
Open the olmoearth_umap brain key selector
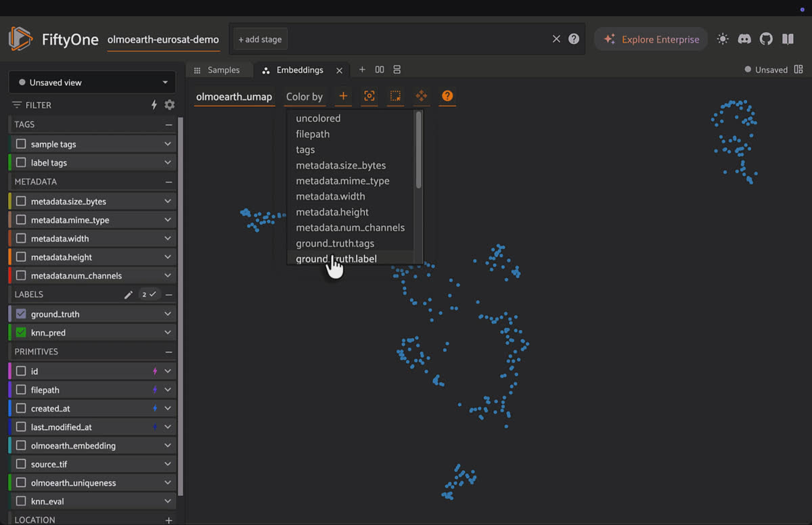pyautogui.click(x=234, y=97)
